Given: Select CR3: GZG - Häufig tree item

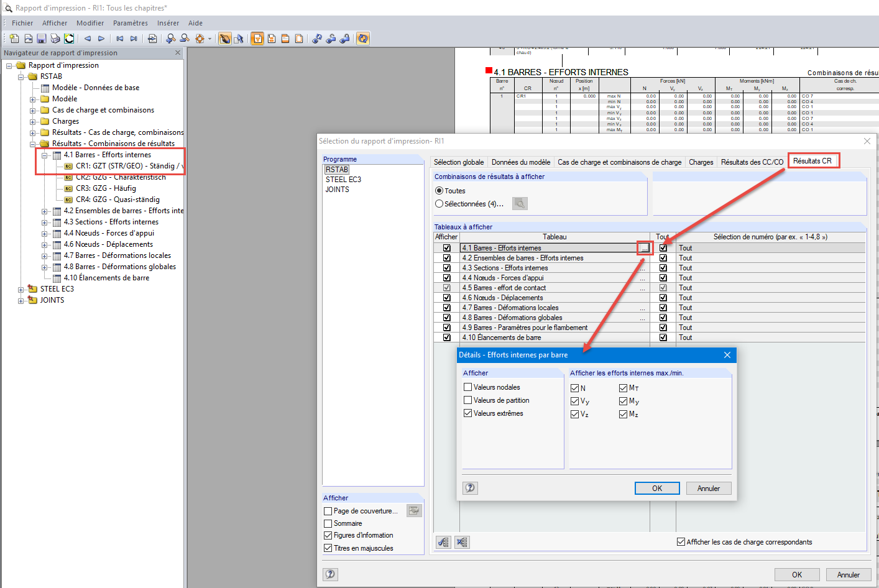Looking at the screenshot, I should 106,188.
